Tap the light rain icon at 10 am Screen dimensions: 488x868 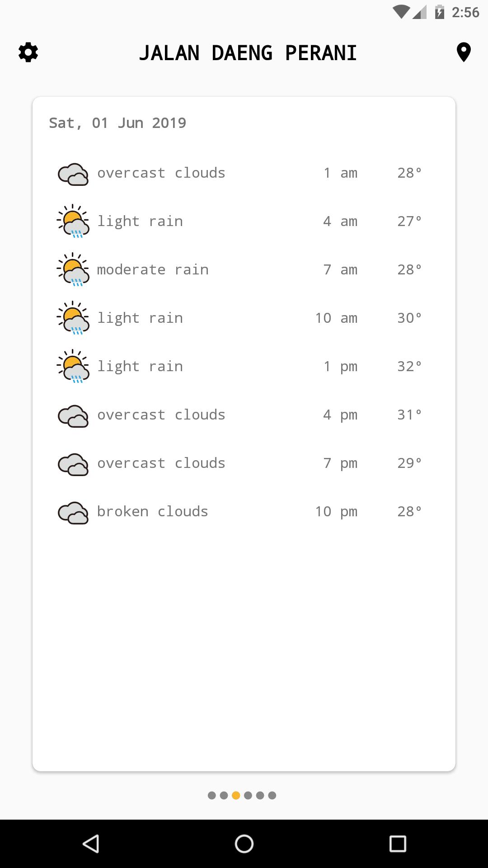(73, 318)
